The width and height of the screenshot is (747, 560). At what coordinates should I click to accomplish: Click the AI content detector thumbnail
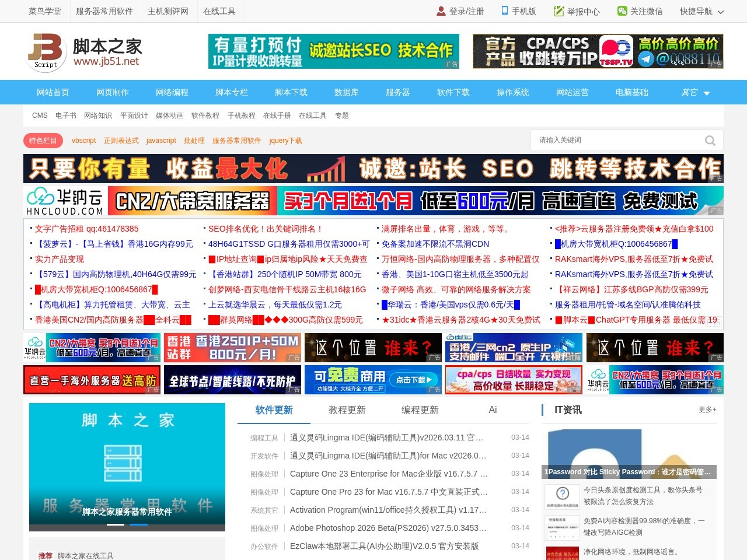coord(562,527)
